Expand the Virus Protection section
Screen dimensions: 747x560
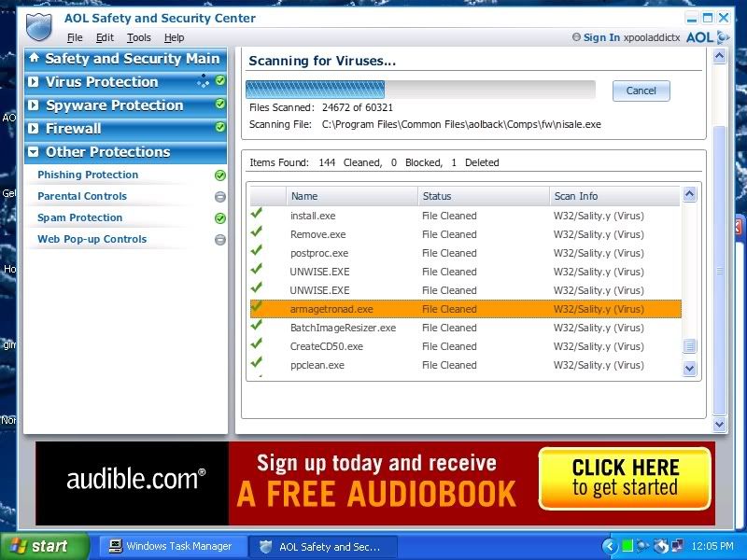coord(34,82)
